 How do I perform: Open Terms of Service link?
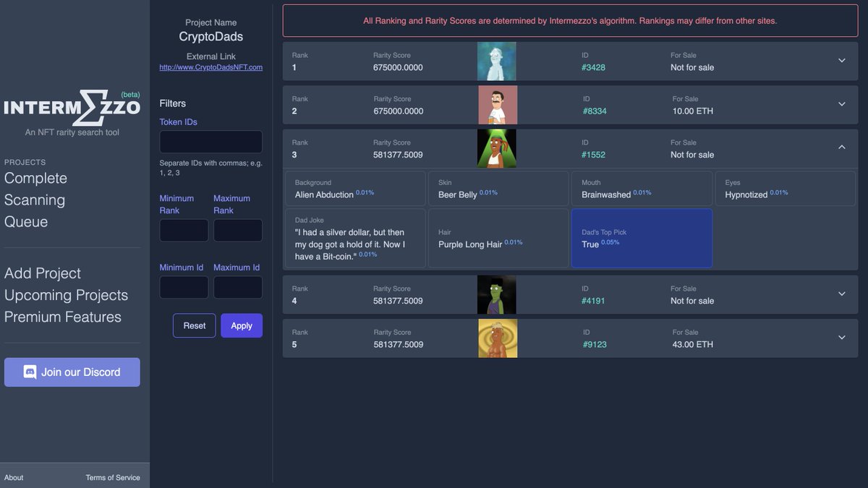point(113,477)
